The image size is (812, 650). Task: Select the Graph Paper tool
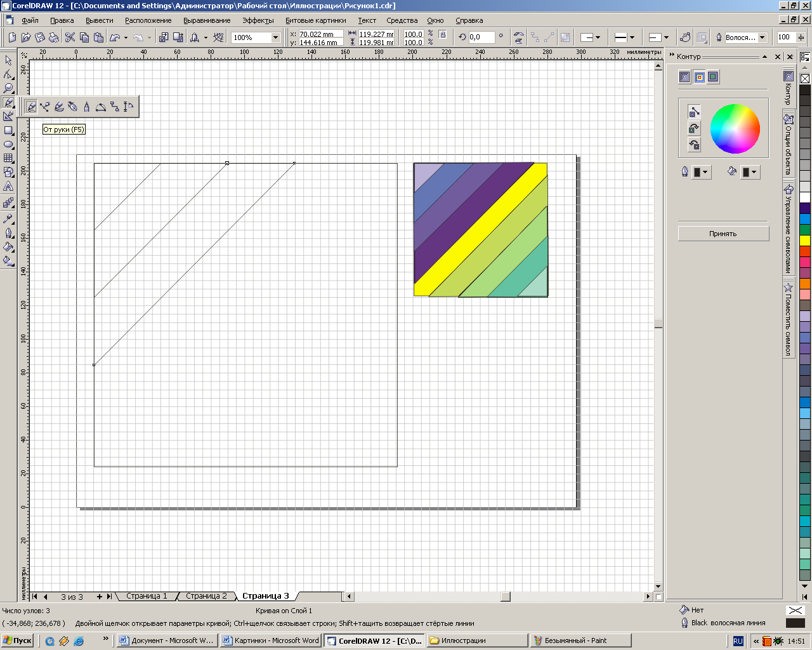pos(8,158)
